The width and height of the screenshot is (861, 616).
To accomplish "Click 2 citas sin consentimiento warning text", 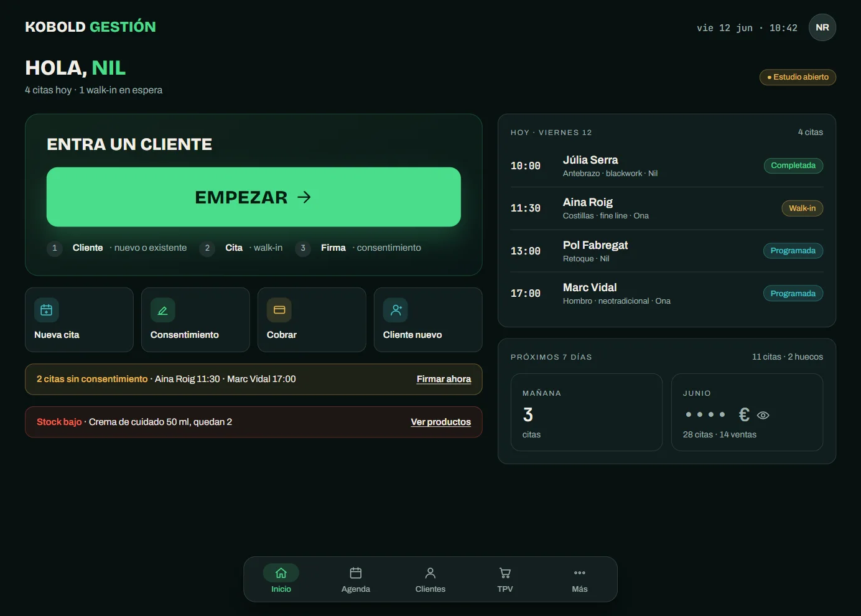I will tap(92, 379).
